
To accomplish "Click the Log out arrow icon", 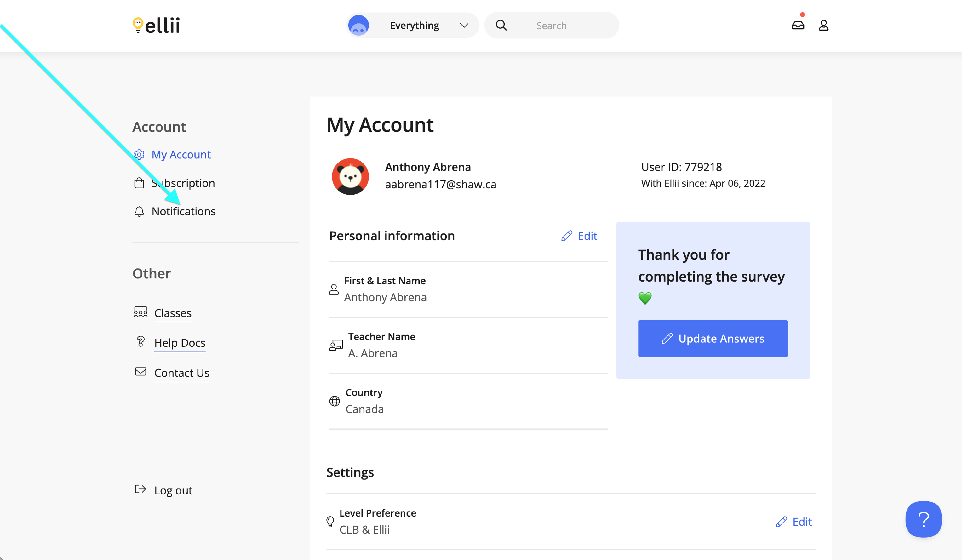I will point(140,489).
